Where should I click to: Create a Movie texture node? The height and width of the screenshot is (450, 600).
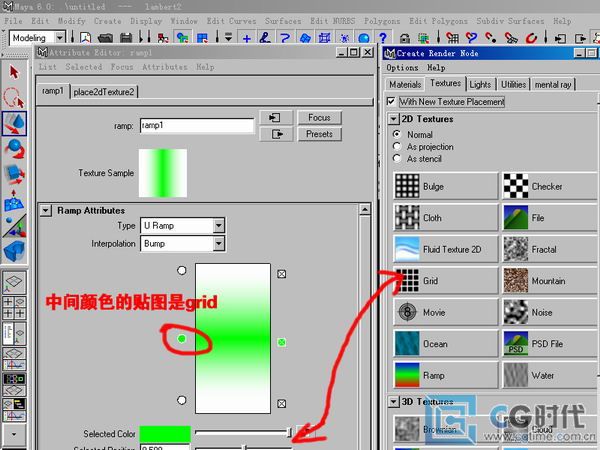click(446, 312)
